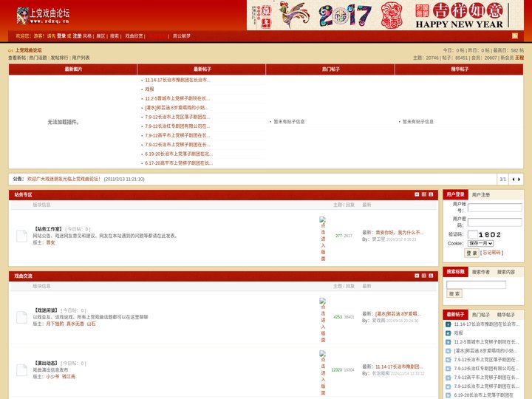Open 发帖排行 link

point(59,58)
